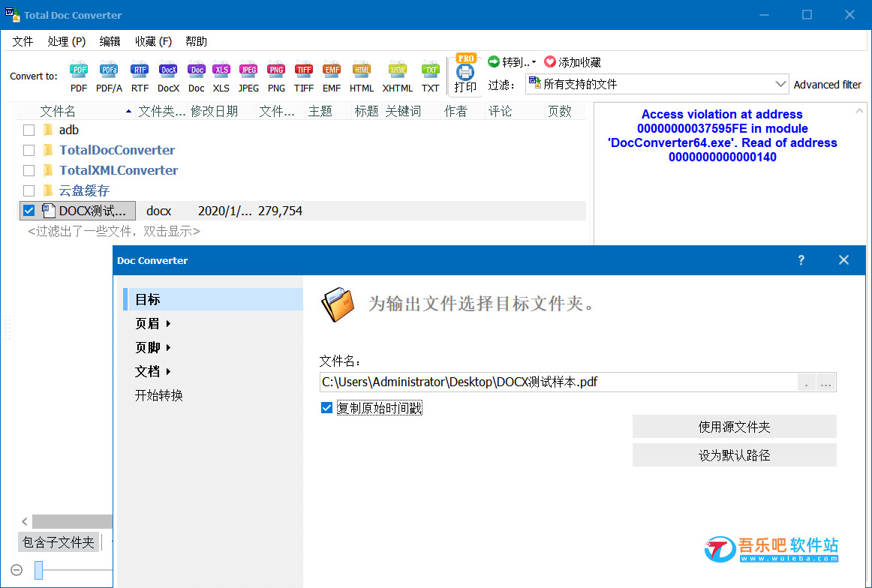The height and width of the screenshot is (588, 872).
Task: Convert to PDF format icon
Action: pos(78,76)
